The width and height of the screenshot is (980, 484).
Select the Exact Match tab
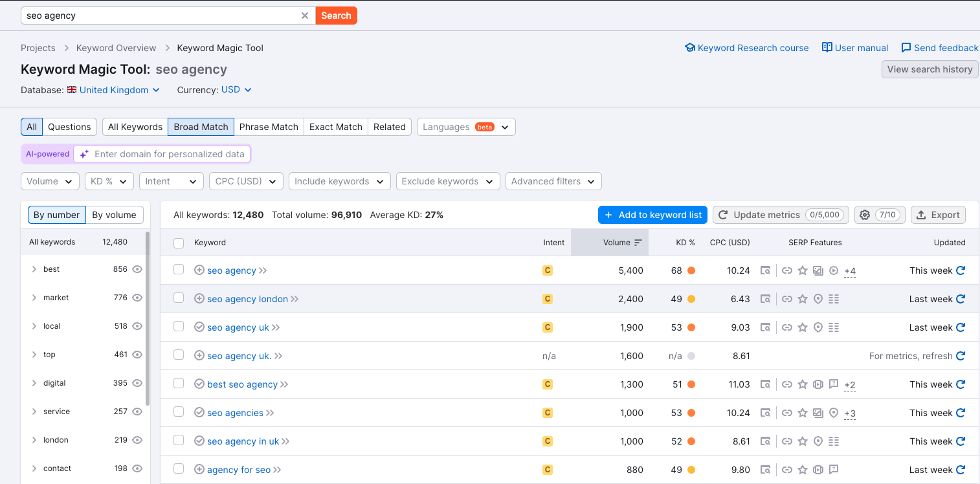[x=335, y=126]
